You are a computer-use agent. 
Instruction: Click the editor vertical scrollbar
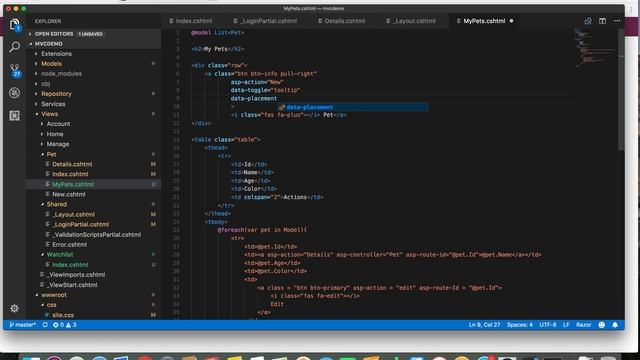point(621,90)
